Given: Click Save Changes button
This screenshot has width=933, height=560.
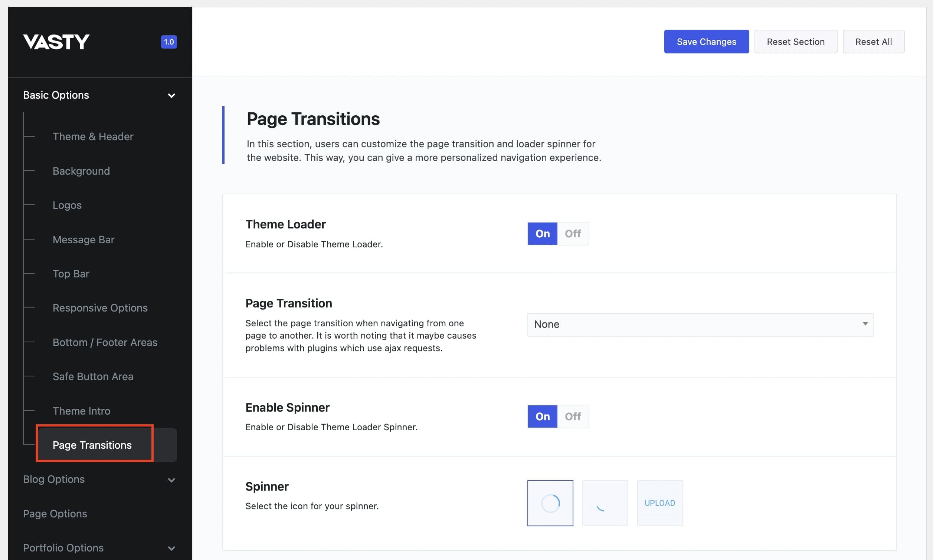Looking at the screenshot, I should coord(706,42).
